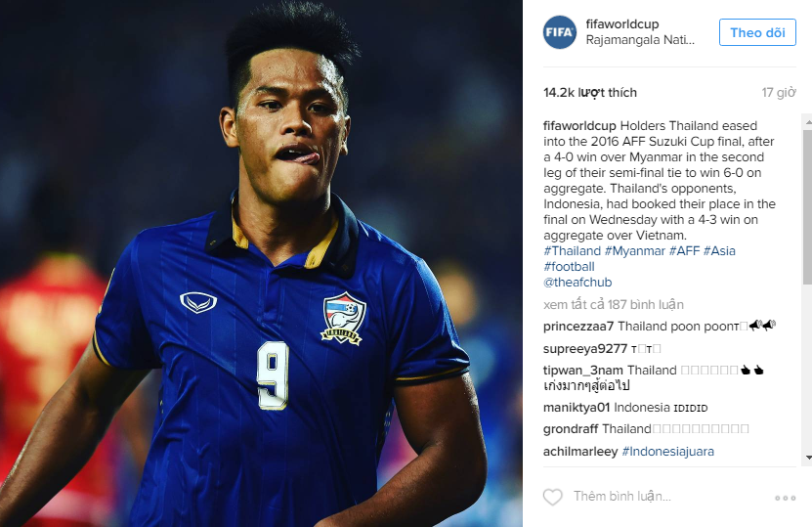Open the fifaworldcup username in the header
This screenshot has width=812, height=527.
(621, 23)
